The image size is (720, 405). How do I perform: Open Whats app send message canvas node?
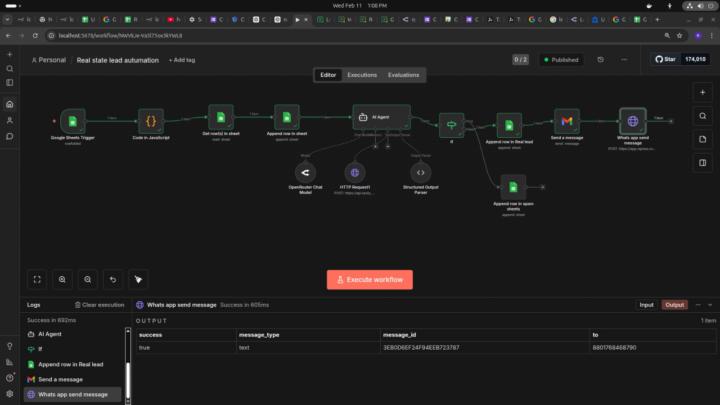coord(633,121)
